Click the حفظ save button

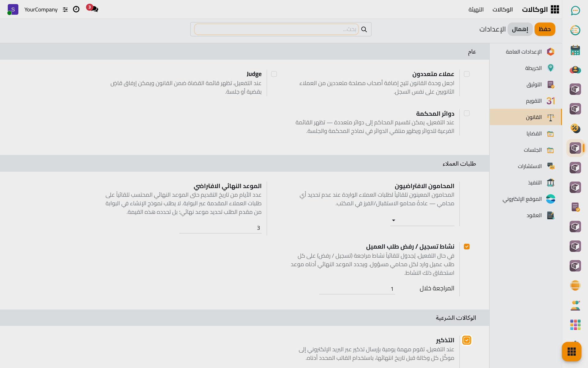point(545,29)
